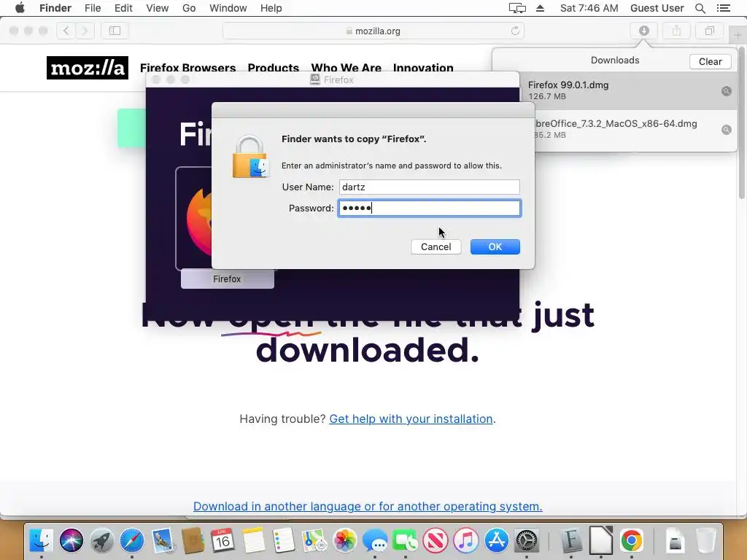This screenshot has height=560, width=747.
Task: Open Innovation navigation menu
Action: 423,68
